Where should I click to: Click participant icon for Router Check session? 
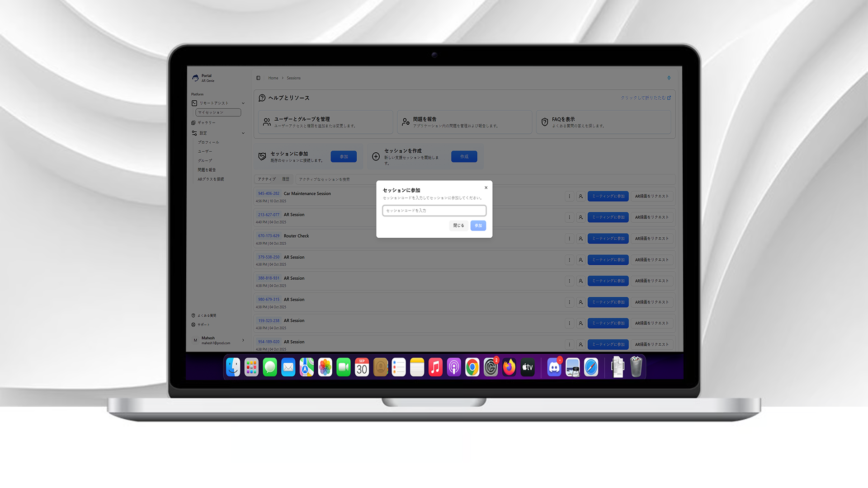pyautogui.click(x=580, y=239)
